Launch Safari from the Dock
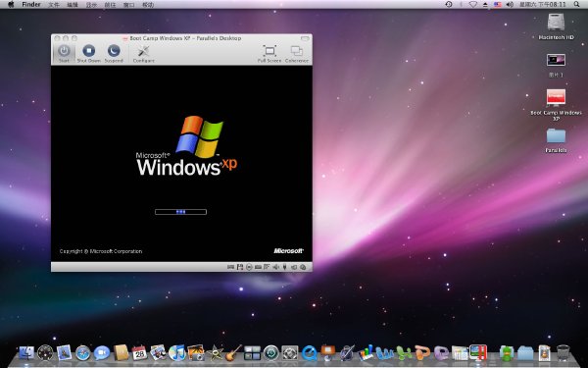This screenshot has height=368, width=588. 83,353
